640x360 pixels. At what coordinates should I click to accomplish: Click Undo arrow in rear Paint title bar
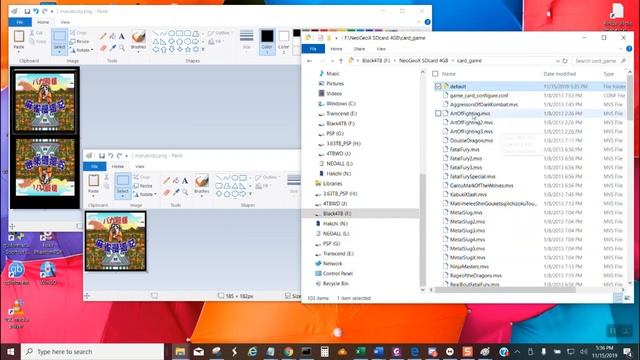(36, 11)
